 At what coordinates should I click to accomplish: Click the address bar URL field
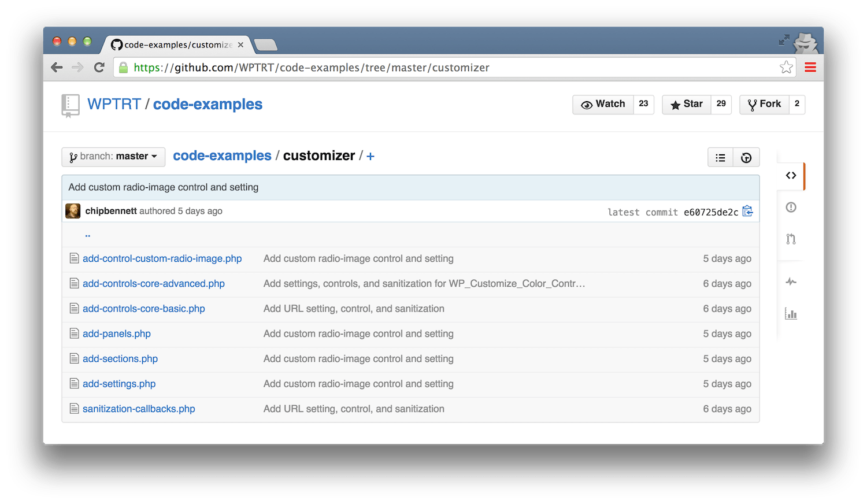click(454, 68)
